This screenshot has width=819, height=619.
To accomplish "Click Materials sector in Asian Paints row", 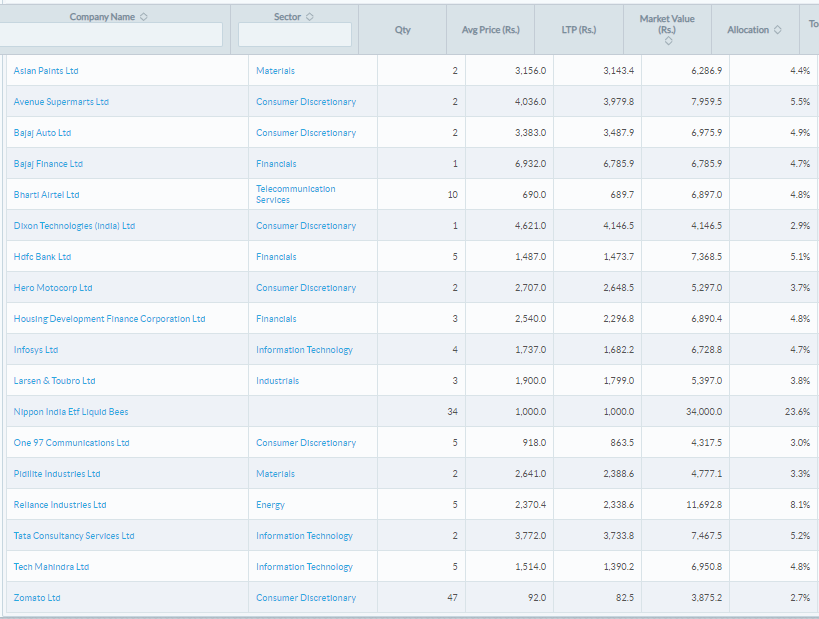I will pyautogui.click(x=275, y=71).
